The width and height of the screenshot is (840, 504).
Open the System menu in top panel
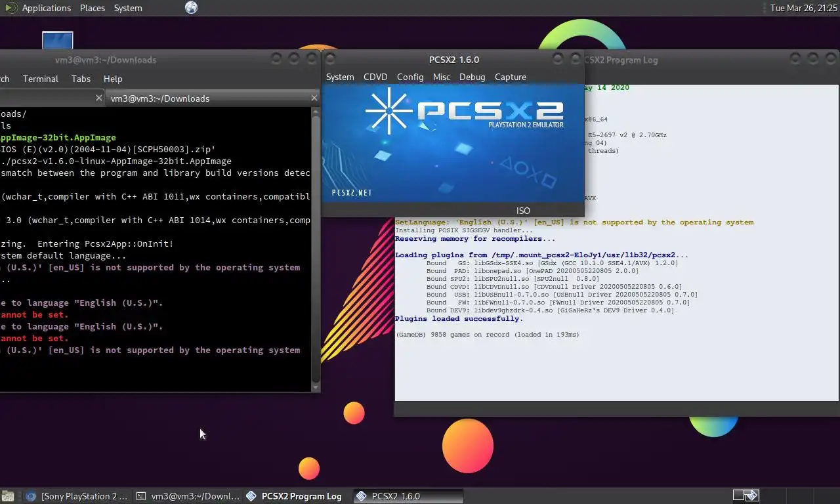[128, 8]
